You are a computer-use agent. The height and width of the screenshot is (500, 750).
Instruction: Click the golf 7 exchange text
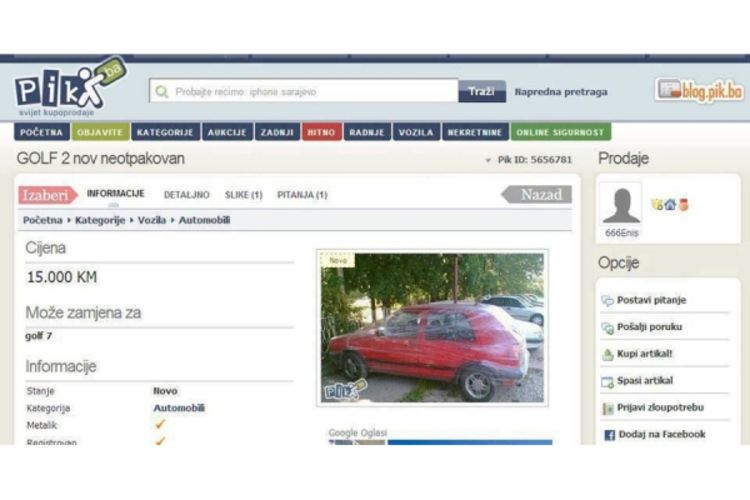pyautogui.click(x=39, y=336)
